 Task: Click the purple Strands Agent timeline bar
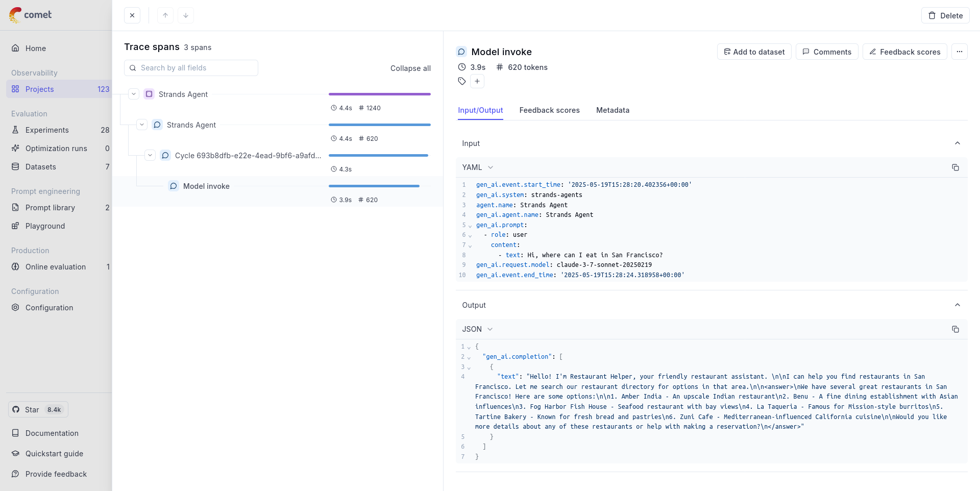click(379, 94)
